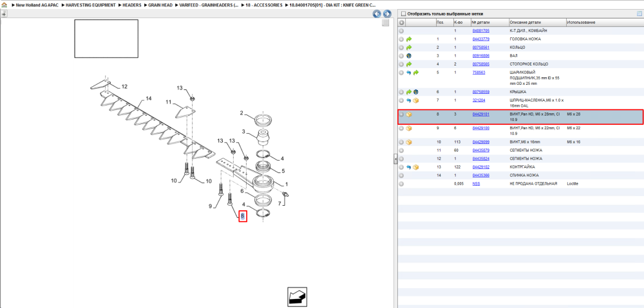Select callout 14 on the knife back
The width and height of the screenshot is (644, 308).
pos(148,98)
